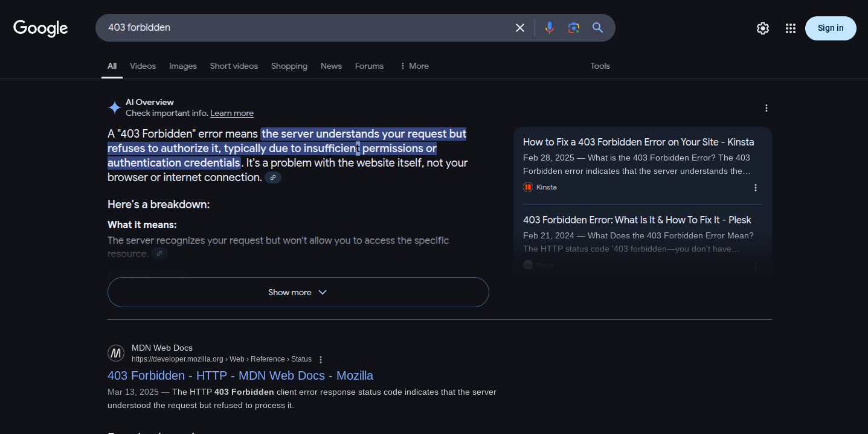Image resolution: width=868 pixels, height=434 pixels.
Task: Expand AI Overview with Show more
Action: click(x=298, y=292)
